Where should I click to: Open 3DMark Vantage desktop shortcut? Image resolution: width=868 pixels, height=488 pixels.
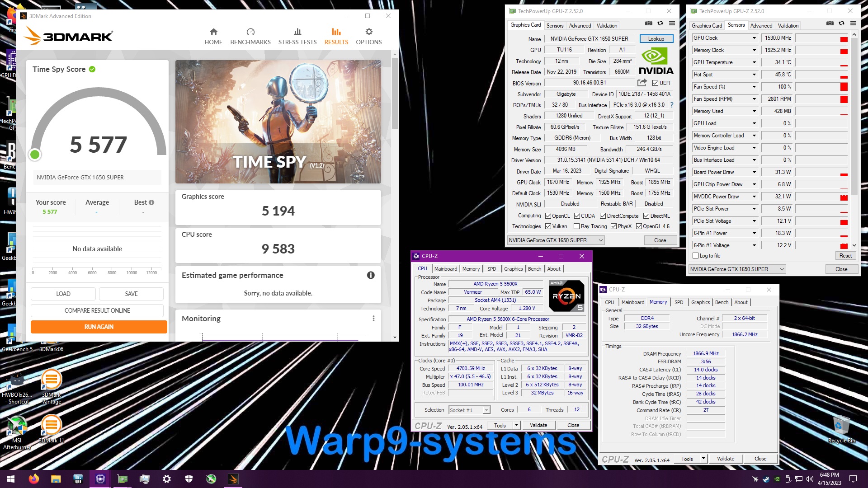tap(51, 386)
